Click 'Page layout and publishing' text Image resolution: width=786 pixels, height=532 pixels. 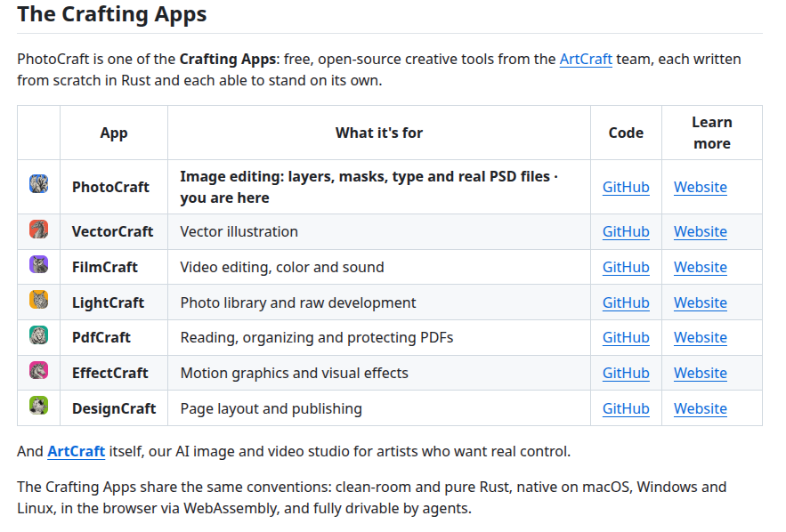click(271, 408)
